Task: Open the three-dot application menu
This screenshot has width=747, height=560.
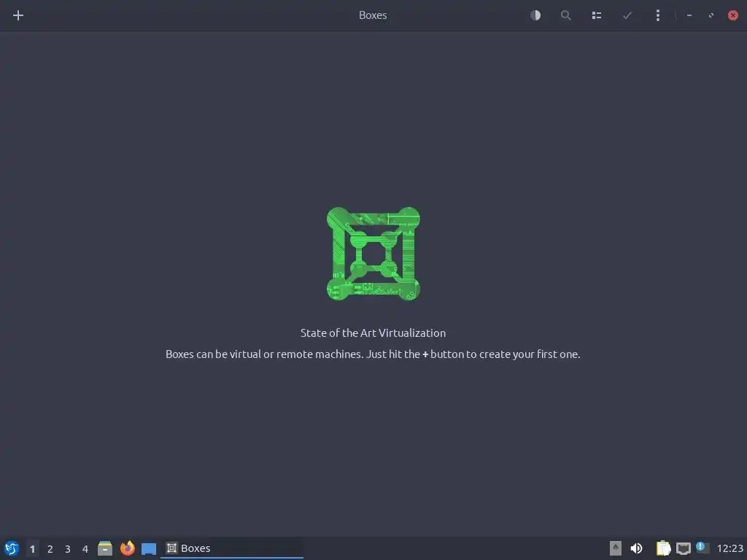Action: [658, 15]
